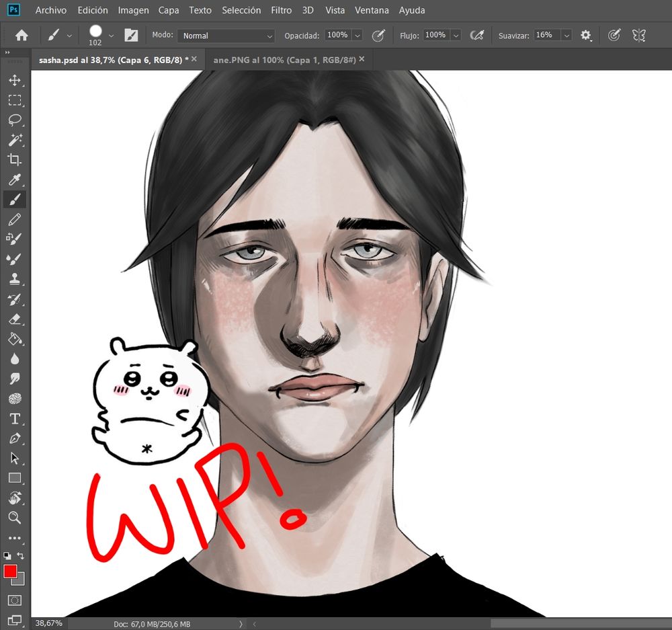The width and height of the screenshot is (672, 630).
Task: Select the Clone Stamp tool
Action: [x=15, y=279]
